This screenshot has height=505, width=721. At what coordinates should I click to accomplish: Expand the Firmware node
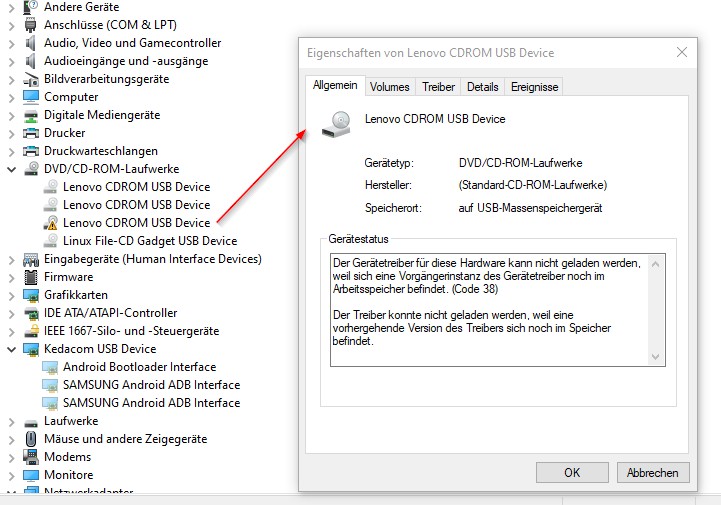click(x=11, y=277)
